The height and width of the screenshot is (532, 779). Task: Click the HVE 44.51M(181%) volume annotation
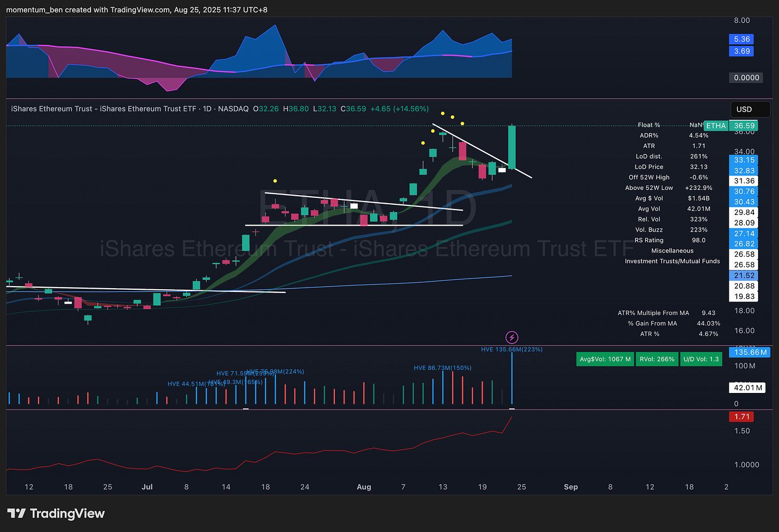tap(196, 384)
